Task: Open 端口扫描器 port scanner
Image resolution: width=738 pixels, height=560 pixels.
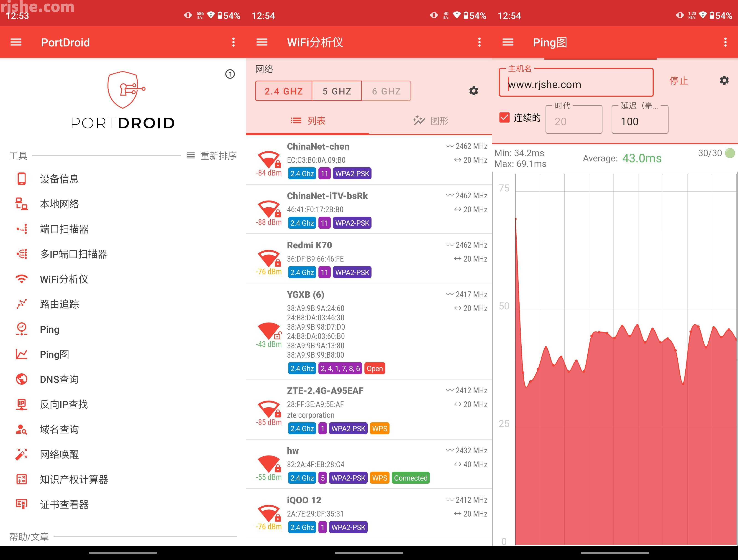Action: coord(123,229)
